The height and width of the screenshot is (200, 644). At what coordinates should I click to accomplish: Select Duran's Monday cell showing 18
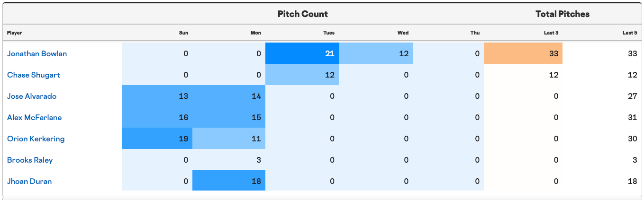[x=229, y=181]
